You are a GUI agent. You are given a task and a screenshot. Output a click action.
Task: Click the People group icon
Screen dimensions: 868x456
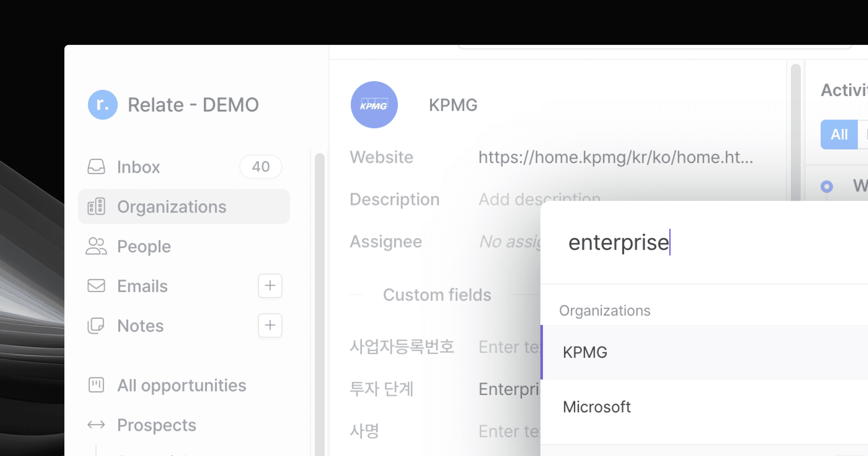(96, 246)
